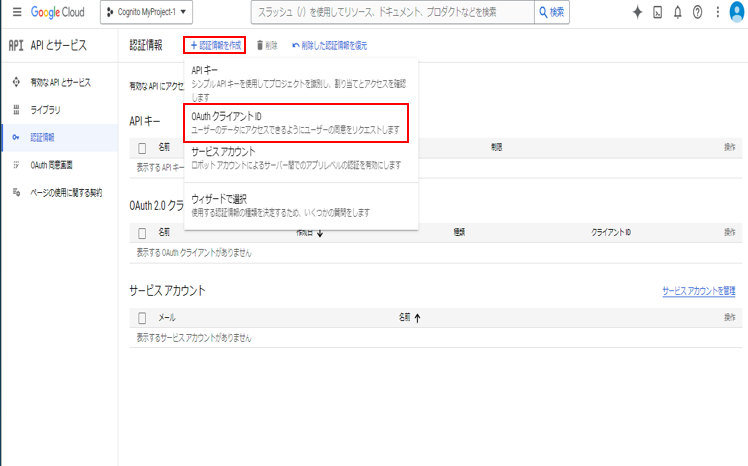The height and width of the screenshot is (466, 748).
Task: Choose ウィザードで選択 menu option
Action: [299, 206]
